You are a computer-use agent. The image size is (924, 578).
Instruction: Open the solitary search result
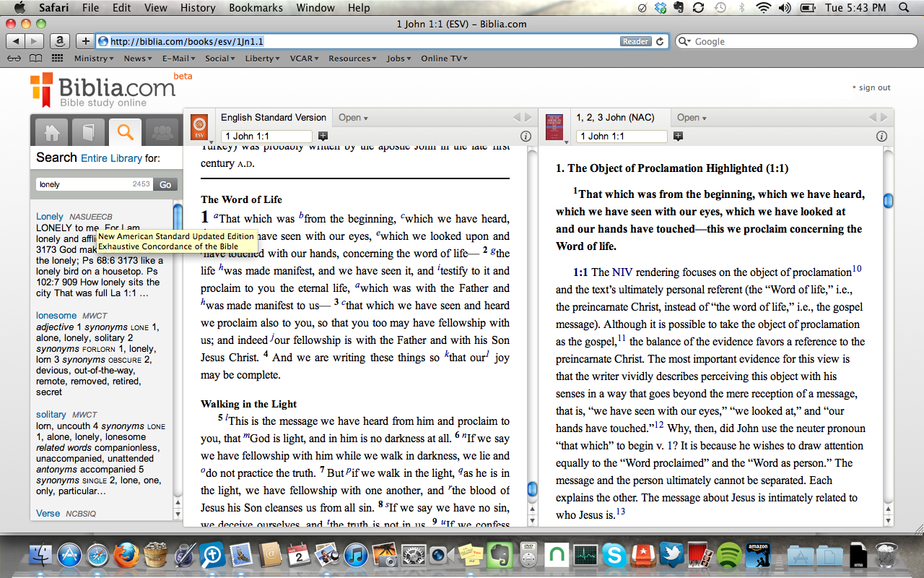51,414
